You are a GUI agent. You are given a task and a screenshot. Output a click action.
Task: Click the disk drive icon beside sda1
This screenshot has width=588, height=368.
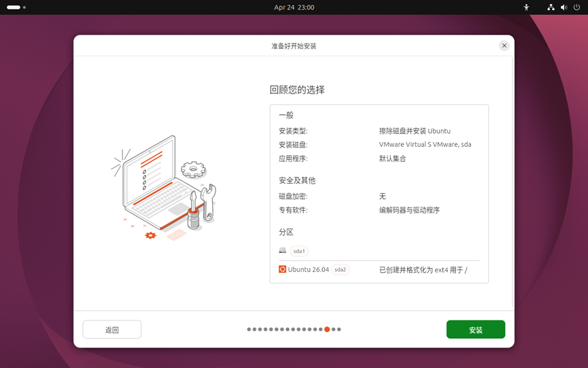tap(282, 250)
